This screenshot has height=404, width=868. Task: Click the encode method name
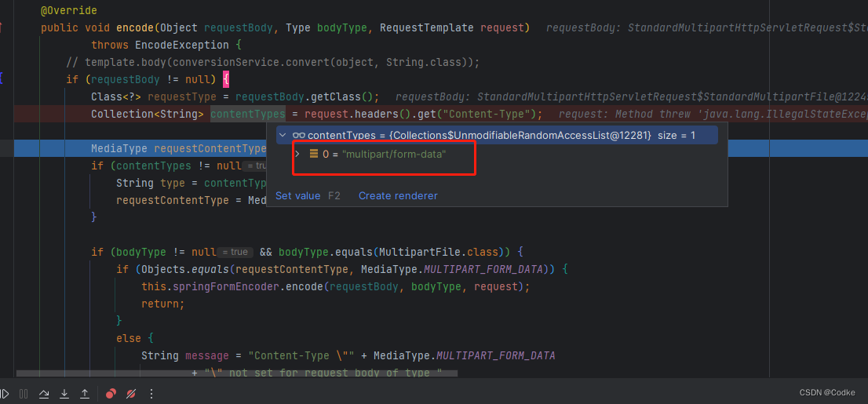click(x=135, y=27)
